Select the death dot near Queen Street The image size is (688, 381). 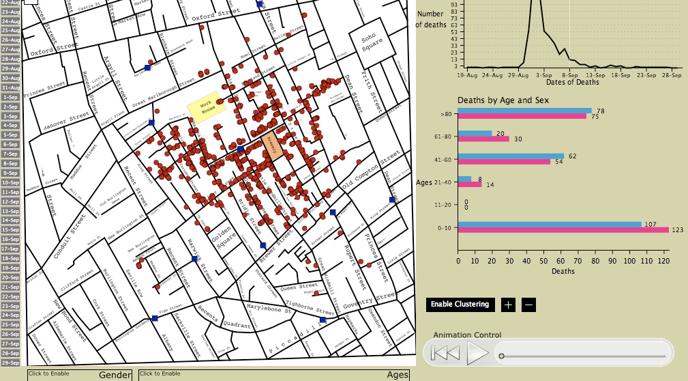[x=316, y=293]
